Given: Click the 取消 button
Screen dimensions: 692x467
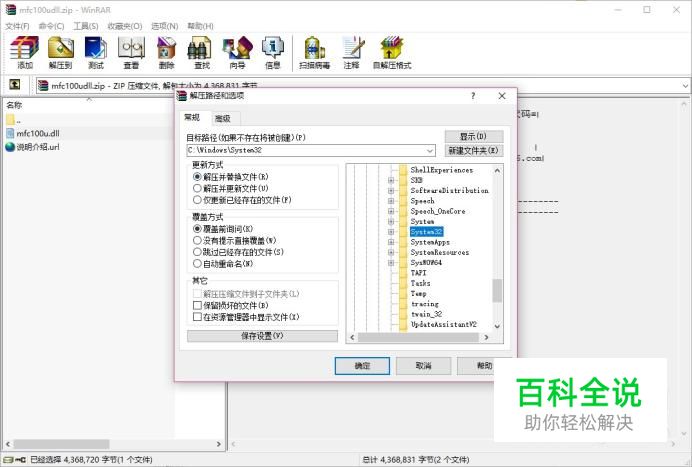Looking at the screenshot, I should coord(424,366).
